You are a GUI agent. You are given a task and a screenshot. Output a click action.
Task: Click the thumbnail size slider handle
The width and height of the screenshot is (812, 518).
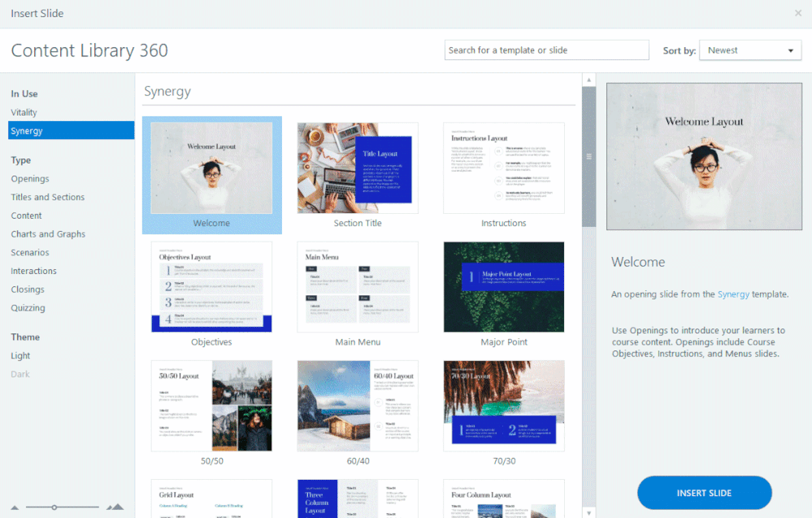pyautogui.click(x=54, y=507)
